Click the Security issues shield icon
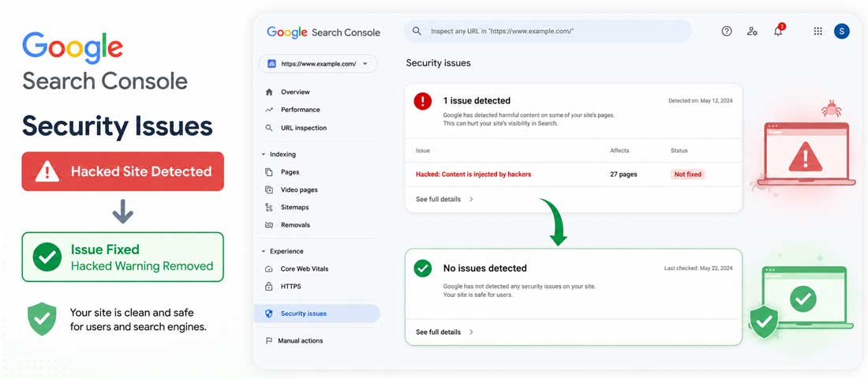Viewport: 868px width, 379px height. click(269, 313)
